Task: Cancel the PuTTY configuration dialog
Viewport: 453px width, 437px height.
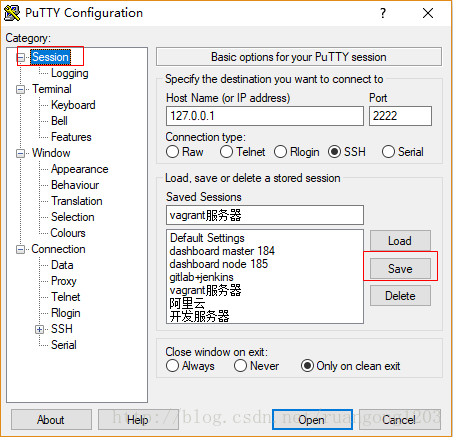Action: 400,420
